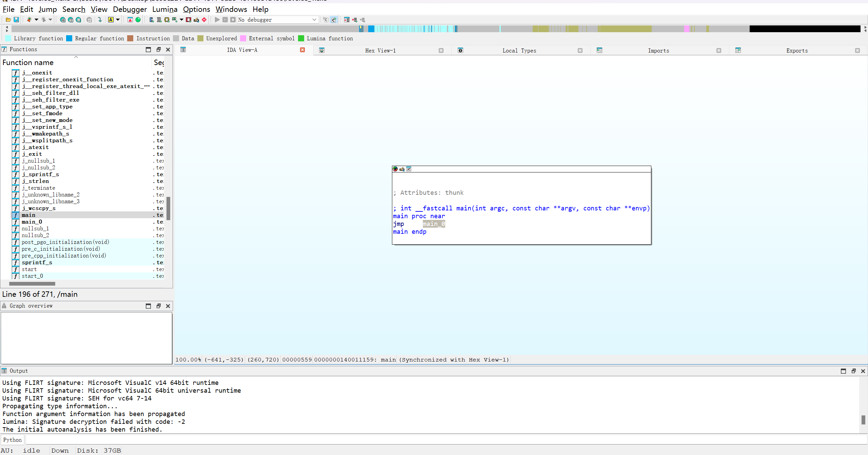Open the dropdown beside jump-back icon
The image size is (868, 455).
click(x=36, y=20)
